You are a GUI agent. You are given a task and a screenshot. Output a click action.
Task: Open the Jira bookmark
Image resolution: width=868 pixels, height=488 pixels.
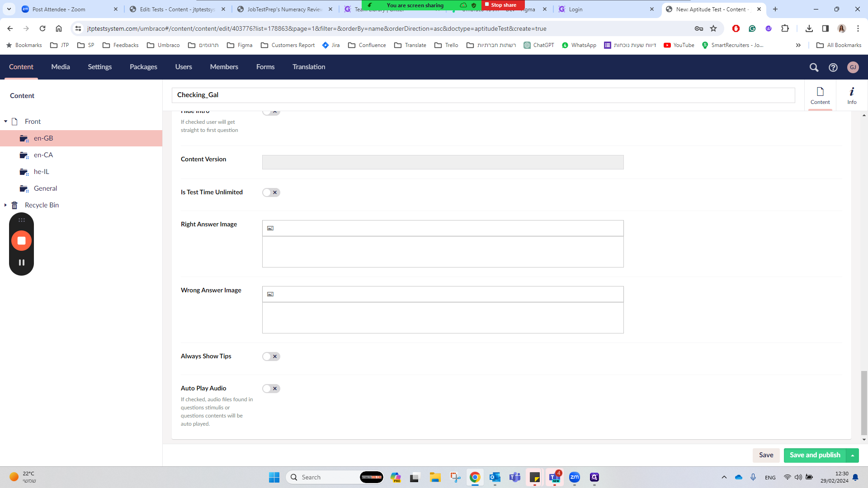coord(331,45)
